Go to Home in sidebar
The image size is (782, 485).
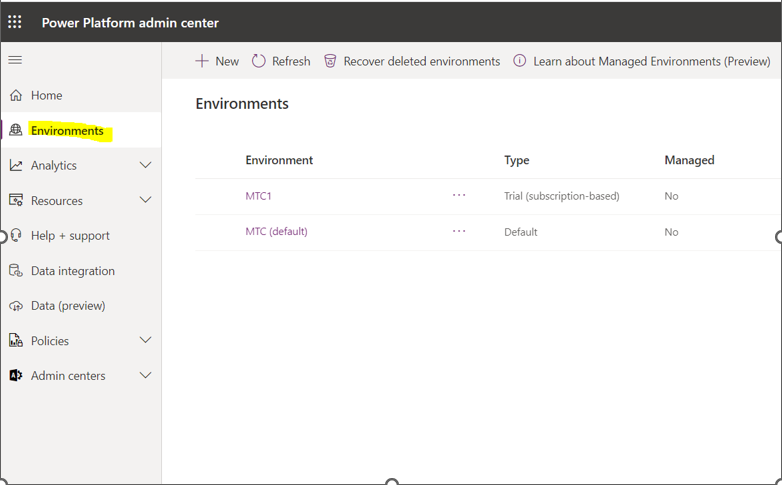[x=46, y=95]
